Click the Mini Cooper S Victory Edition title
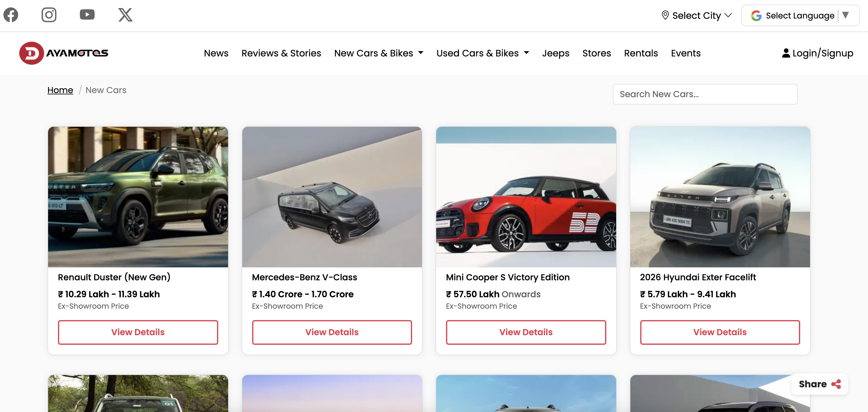Viewport: 868px width, 412px height. (507, 277)
